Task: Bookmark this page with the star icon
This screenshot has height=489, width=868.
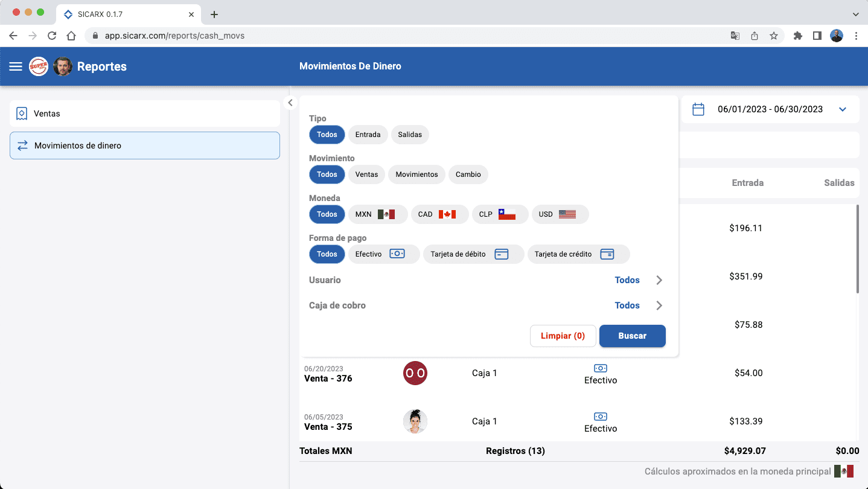Action: point(774,36)
